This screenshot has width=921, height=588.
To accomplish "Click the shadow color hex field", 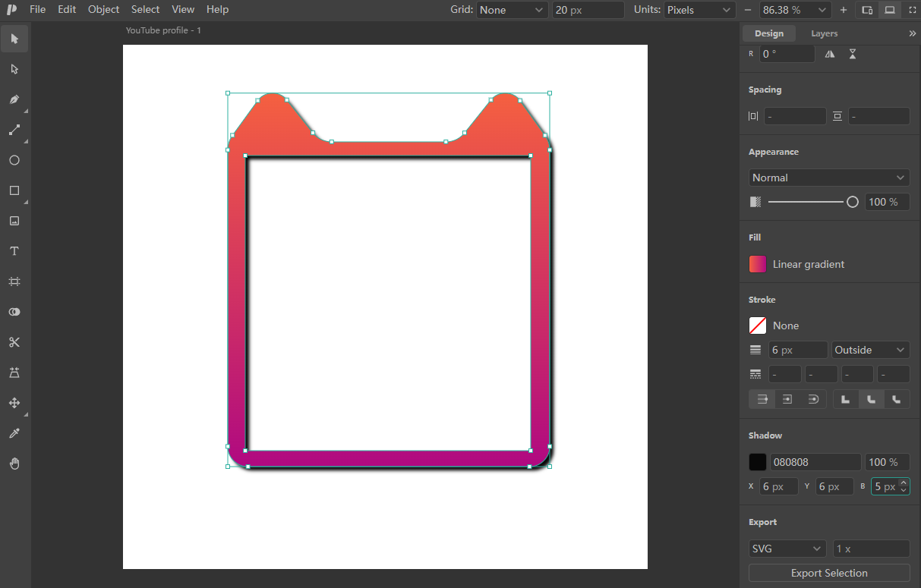I will (x=815, y=462).
